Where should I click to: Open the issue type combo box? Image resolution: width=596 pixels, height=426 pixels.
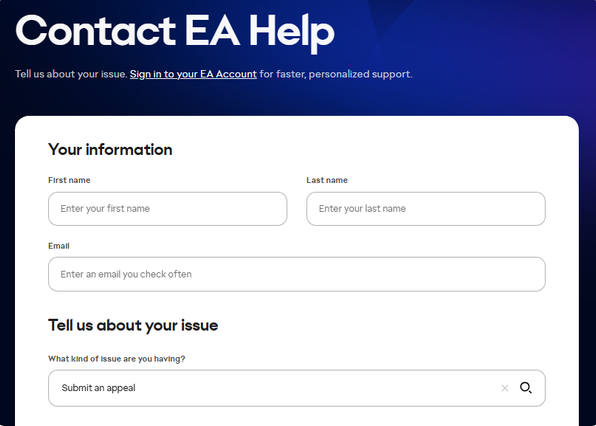coord(296,388)
